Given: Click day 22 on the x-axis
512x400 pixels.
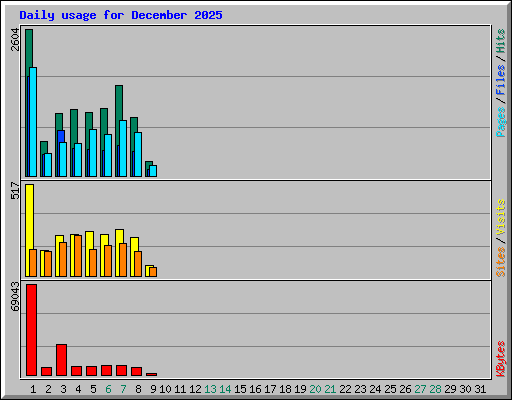Looking at the screenshot, I should click(x=345, y=389).
